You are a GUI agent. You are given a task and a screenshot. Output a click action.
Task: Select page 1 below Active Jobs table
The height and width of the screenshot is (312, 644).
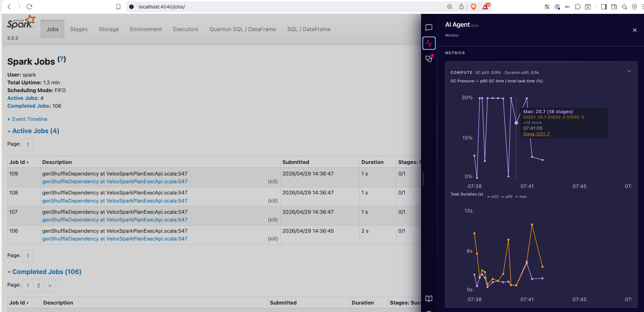click(x=28, y=256)
